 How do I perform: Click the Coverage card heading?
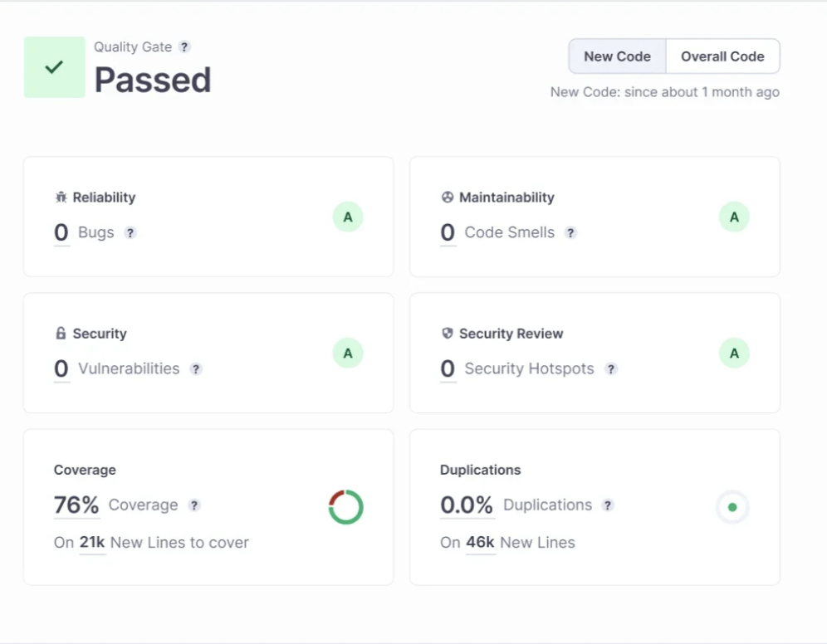coord(85,470)
